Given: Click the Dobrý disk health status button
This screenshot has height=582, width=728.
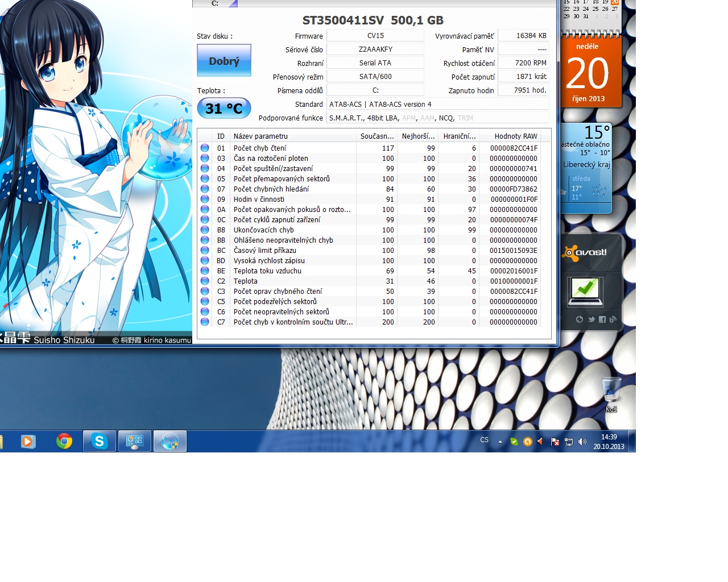Looking at the screenshot, I should tap(224, 60).
